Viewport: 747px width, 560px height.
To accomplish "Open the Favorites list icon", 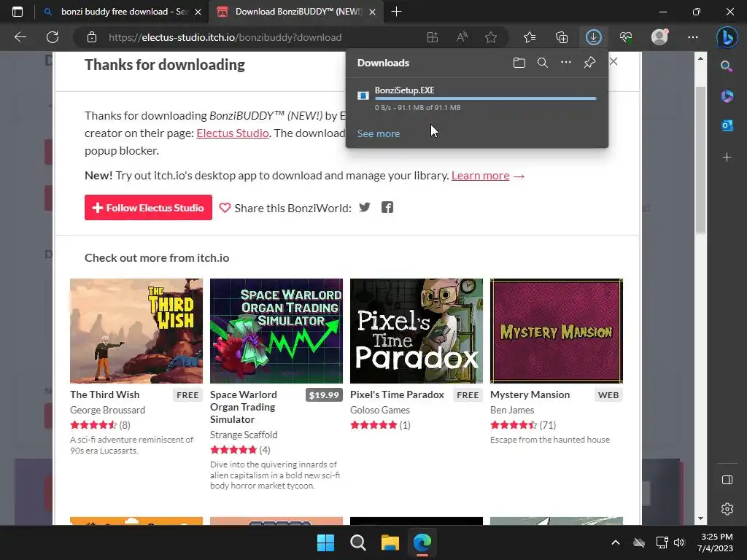I will (530, 37).
